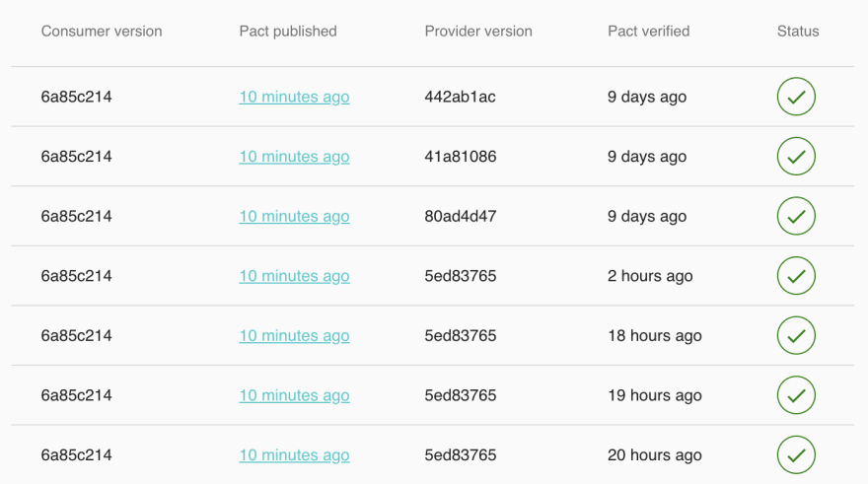The width and height of the screenshot is (868, 484).
Task: Click the status checkmark for provider 41a81086
Action: [x=796, y=157]
